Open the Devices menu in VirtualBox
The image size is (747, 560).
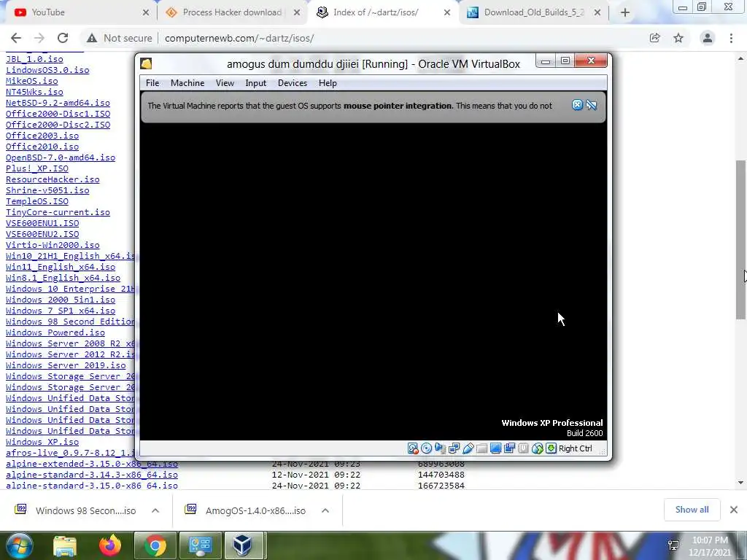[293, 83]
